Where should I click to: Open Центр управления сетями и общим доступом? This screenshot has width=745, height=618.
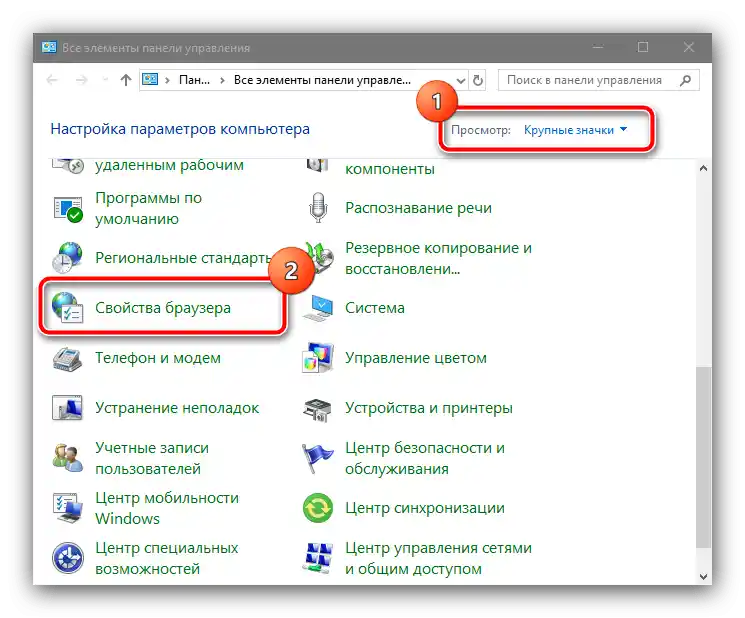coord(439,558)
